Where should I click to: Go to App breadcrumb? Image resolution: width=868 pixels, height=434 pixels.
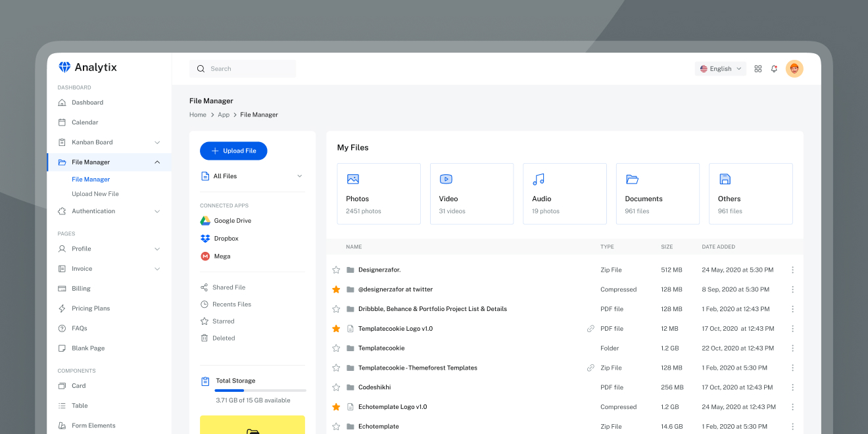224,114
